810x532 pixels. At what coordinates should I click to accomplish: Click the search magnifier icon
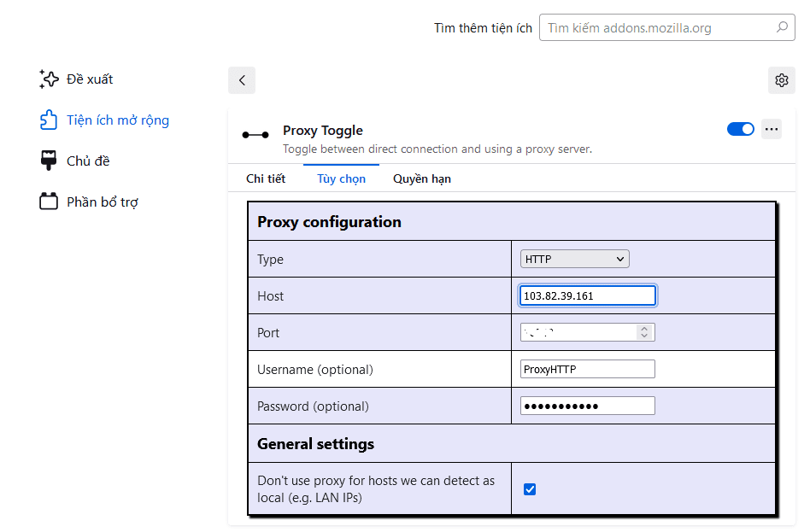click(782, 26)
